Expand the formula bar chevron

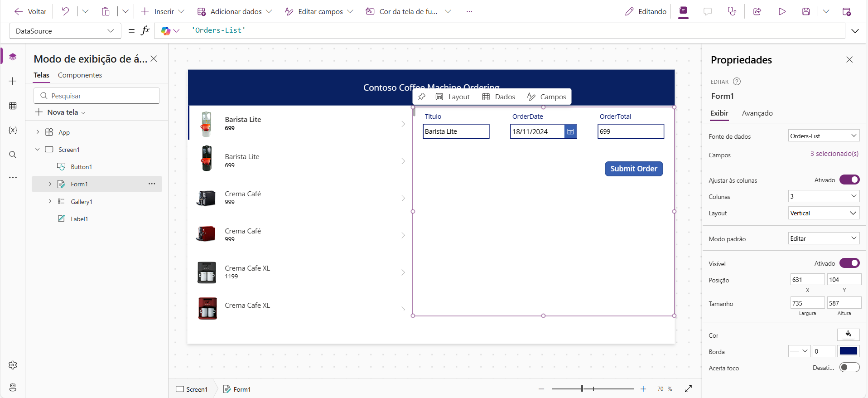pos(855,31)
